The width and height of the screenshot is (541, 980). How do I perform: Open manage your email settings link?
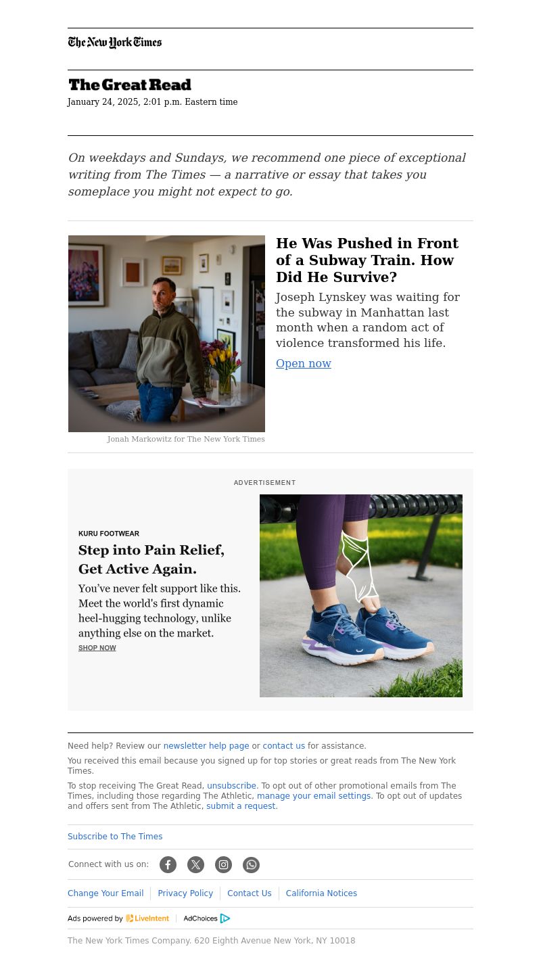[314, 796]
